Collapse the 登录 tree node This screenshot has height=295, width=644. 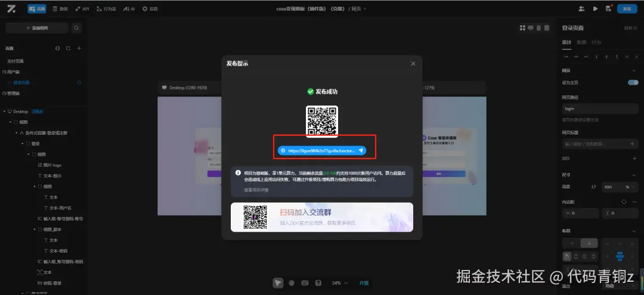22,144
